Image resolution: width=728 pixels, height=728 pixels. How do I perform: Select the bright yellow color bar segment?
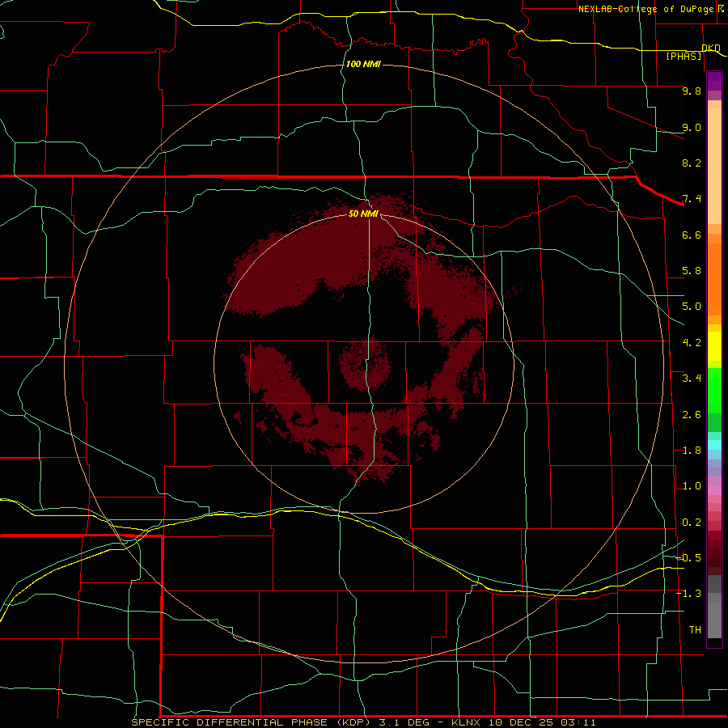click(714, 346)
